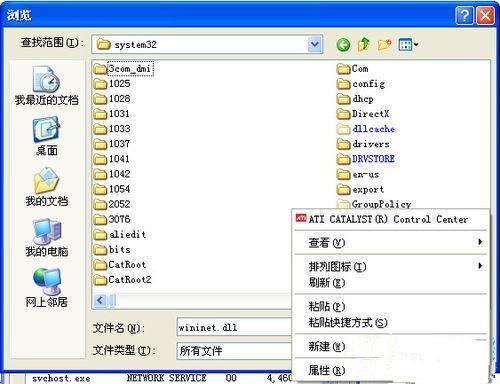Choose 粘贴快捷方式(S) in context menu

point(390,322)
